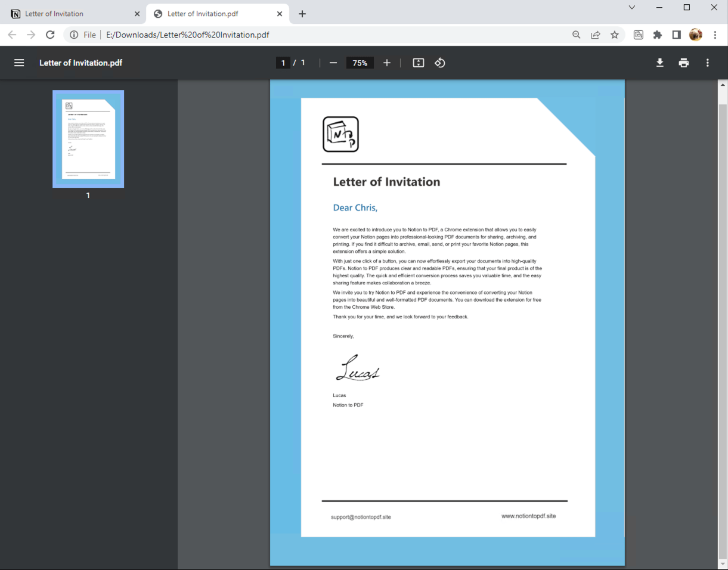
Task: Select the page 1 thumbnail
Action: 88,139
